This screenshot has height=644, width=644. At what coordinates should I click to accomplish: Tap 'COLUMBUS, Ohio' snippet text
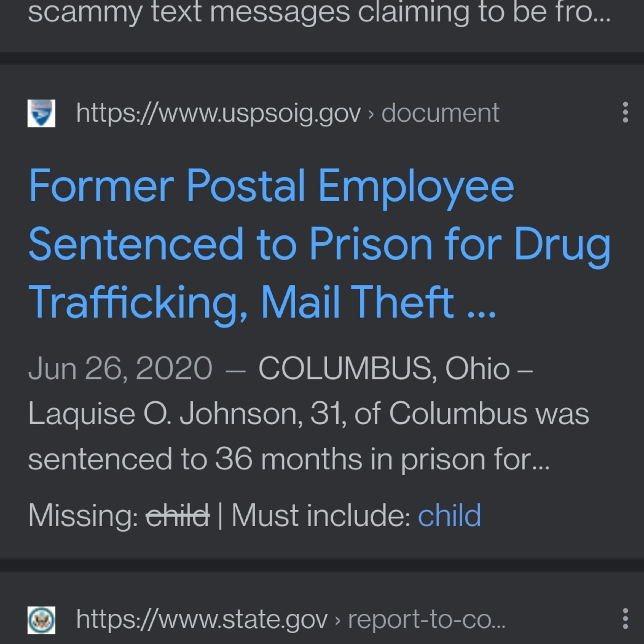[384, 368]
